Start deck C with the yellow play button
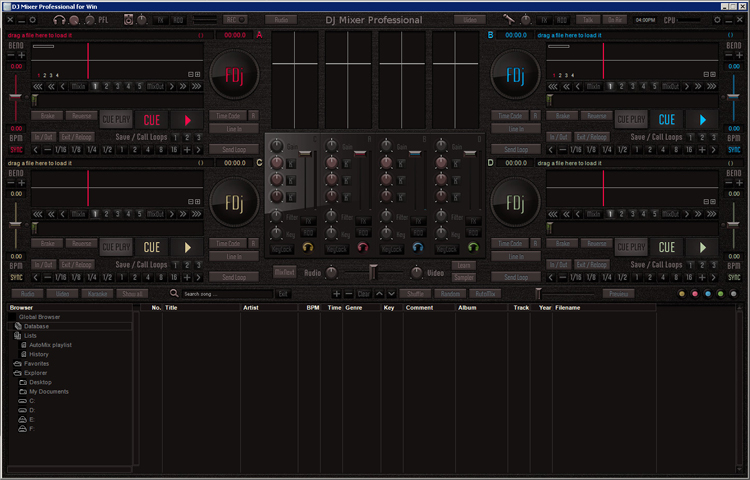750x480 pixels. (188, 247)
